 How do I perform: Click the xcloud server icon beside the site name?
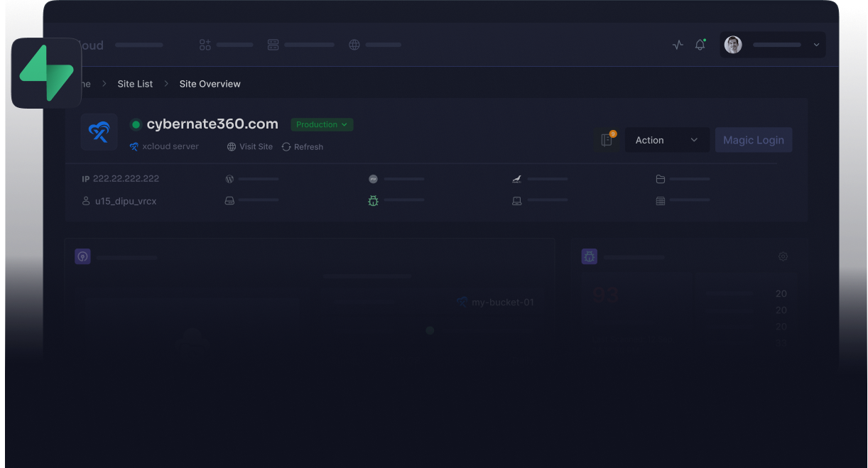pyautogui.click(x=133, y=146)
